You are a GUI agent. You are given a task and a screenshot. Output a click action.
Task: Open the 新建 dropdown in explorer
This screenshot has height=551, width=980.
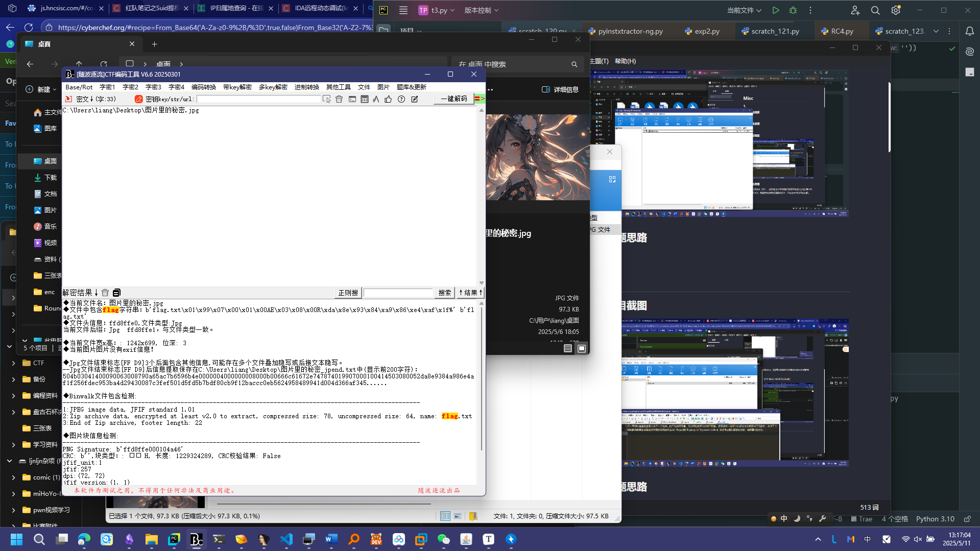point(41,89)
